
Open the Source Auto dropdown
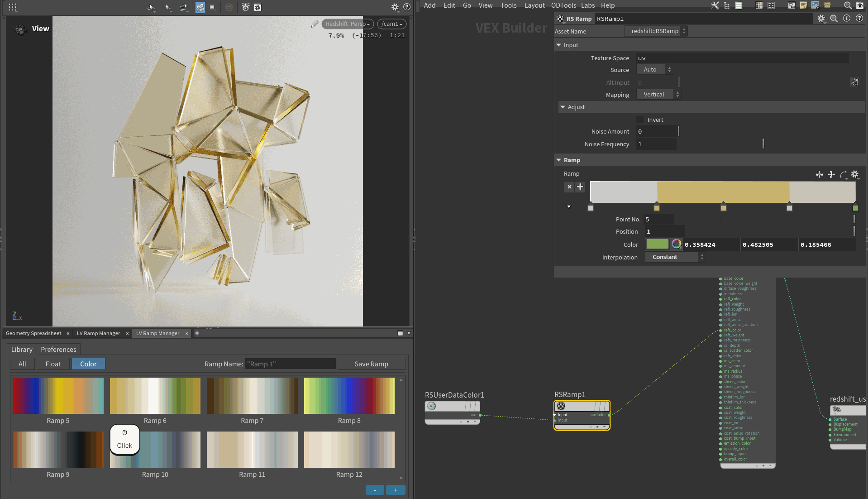click(655, 70)
